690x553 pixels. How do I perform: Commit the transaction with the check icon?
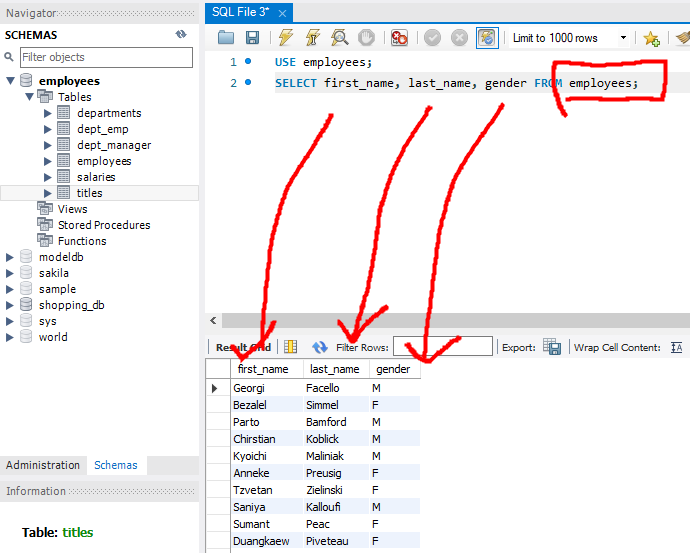(433, 38)
